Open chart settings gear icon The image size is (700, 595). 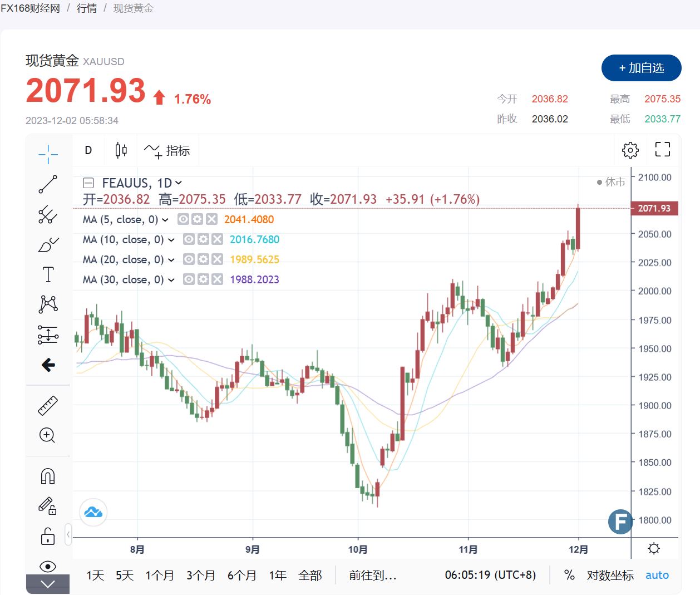630,150
